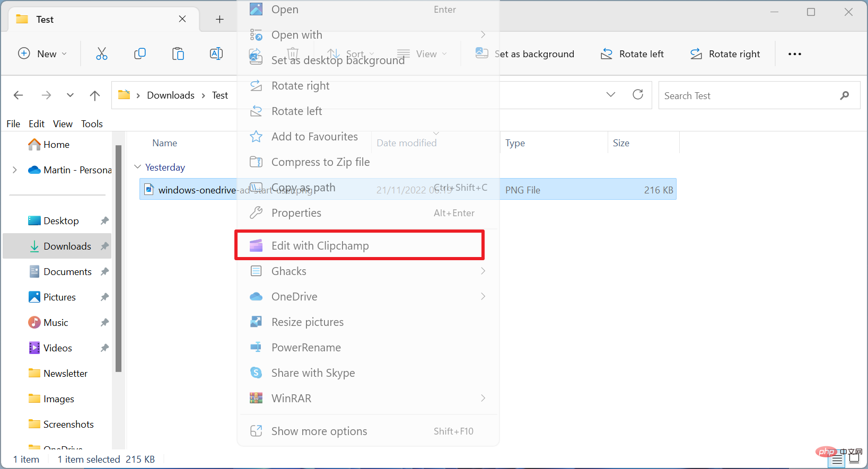
Task: Select Newsletter folder in sidebar
Action: click(57, 374)
